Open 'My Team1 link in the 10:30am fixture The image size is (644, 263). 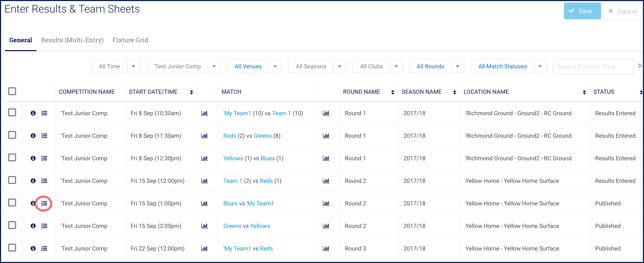click(237, 113)
